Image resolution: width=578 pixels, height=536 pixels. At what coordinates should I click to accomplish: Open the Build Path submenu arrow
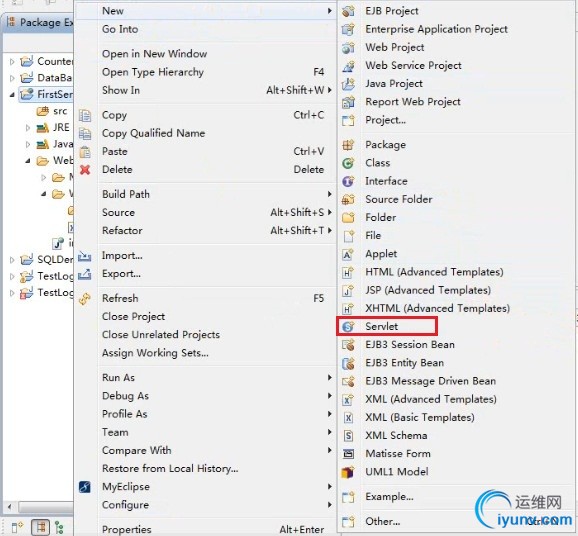[330, 194]
